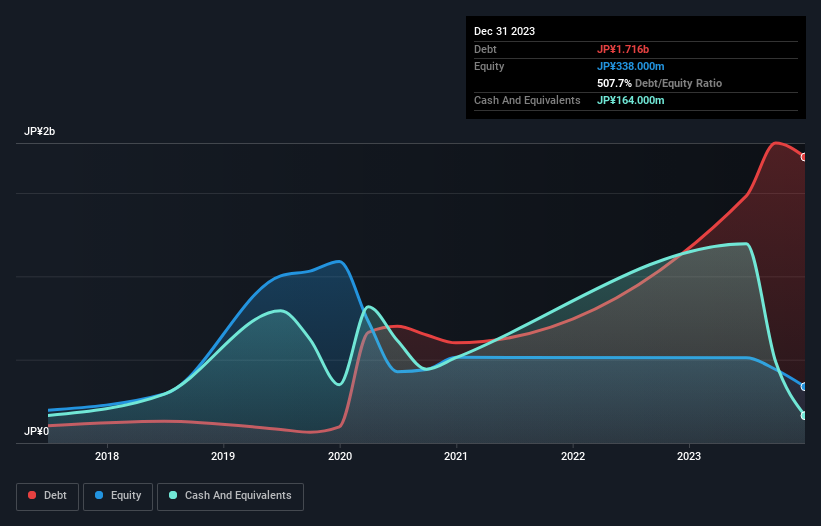The image size is (821, 526).
Task: Click the 2022 x-axis label
Action: tap(573, 456)
